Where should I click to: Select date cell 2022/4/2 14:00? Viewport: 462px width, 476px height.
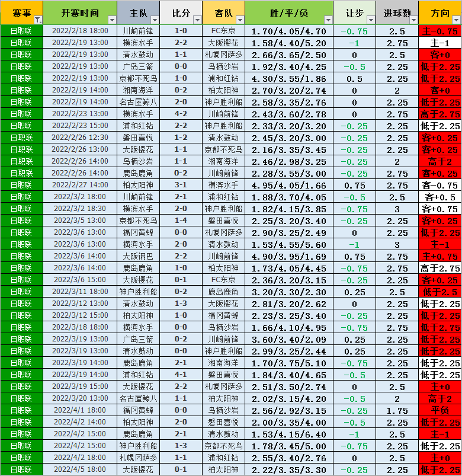pyautogui.click(x=80, y=421)
